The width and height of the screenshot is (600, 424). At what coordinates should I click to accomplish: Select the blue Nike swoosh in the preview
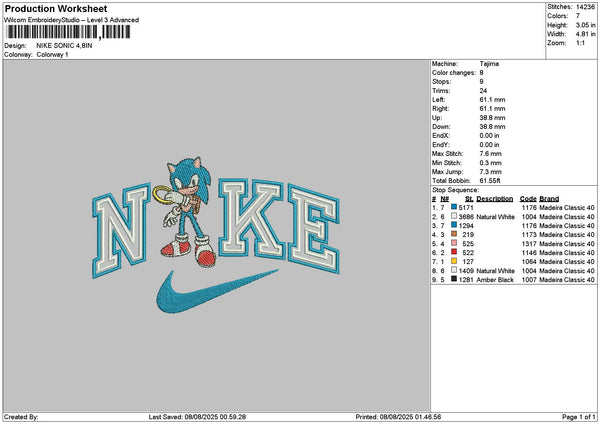(x=217, y=291)
